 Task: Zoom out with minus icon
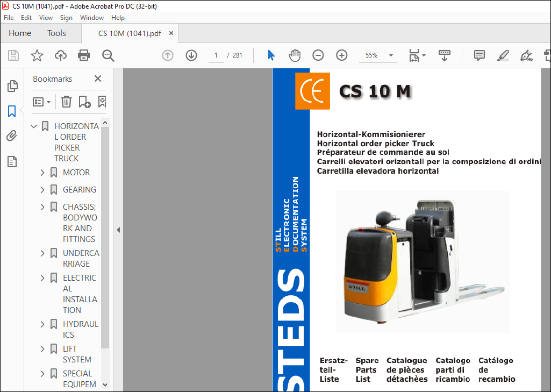[318, 55]
